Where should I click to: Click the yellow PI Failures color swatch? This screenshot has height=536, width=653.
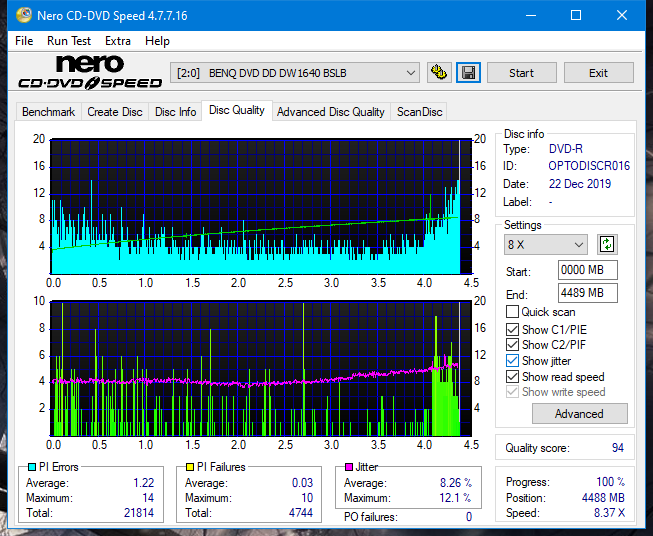(190, 467)
